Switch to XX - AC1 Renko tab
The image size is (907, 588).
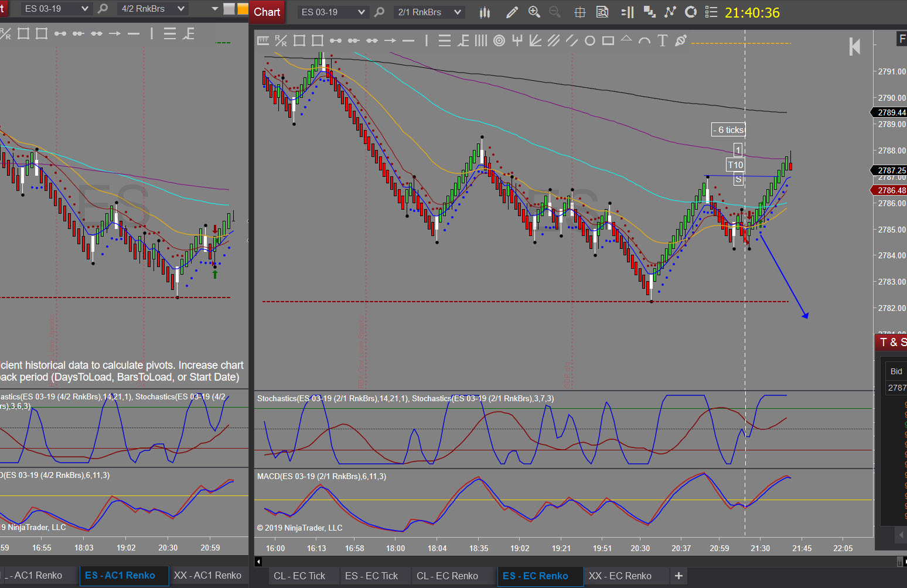[207, 576]
